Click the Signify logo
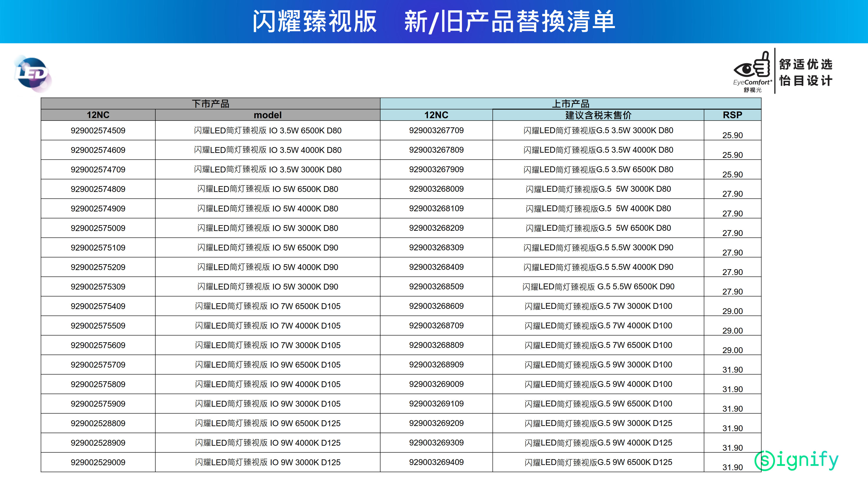The width and height of the screenshot is (868, 488). tap(796, 460)
